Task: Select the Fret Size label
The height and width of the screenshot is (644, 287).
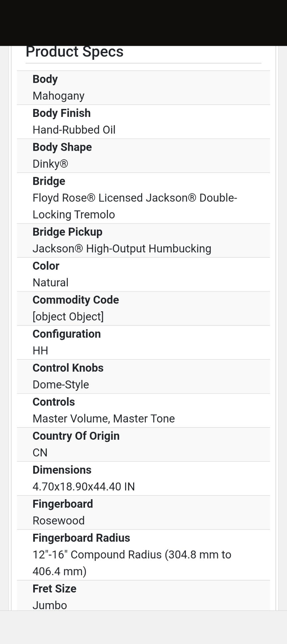Action: [x=54, y=589]
